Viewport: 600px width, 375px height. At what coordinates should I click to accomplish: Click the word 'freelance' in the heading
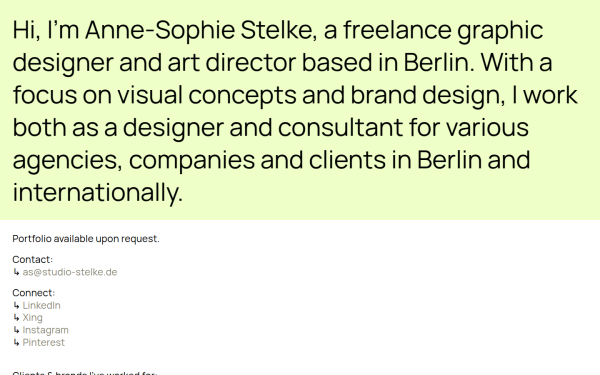coord(397,30)
